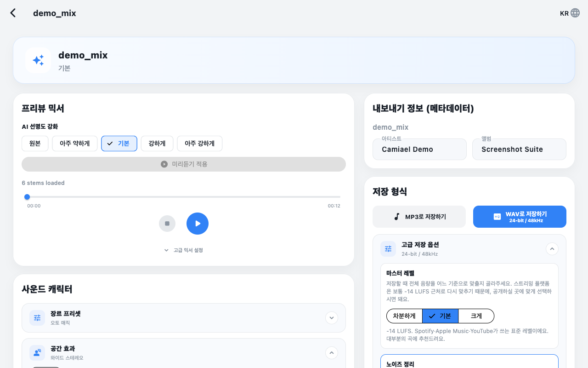
Task: Click 오토 매직 subtitle under 장르 프리셋
Action: [x=60, y=323]
